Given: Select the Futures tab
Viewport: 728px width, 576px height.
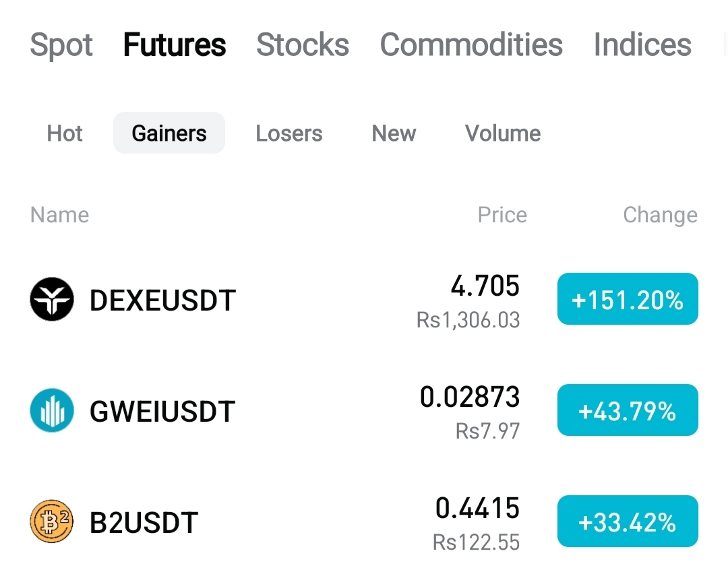Looking at the screenshot, I should [175, 44].
